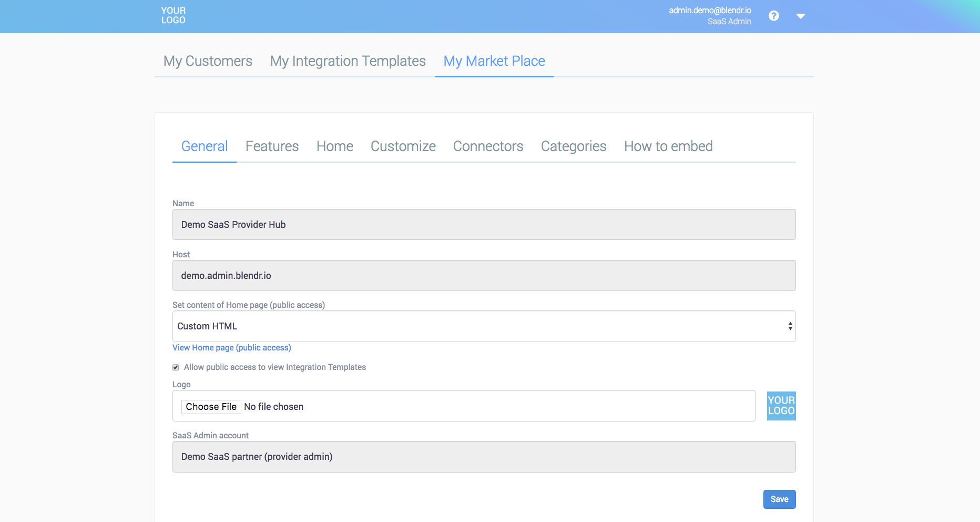
Task: Click the Name field with Demo SaaS Provider Hub
Action: click(x=484, y=225)
